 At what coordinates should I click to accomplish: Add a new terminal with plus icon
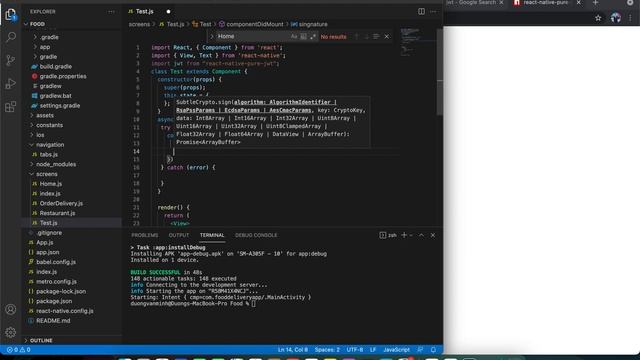tap(404, 235)
